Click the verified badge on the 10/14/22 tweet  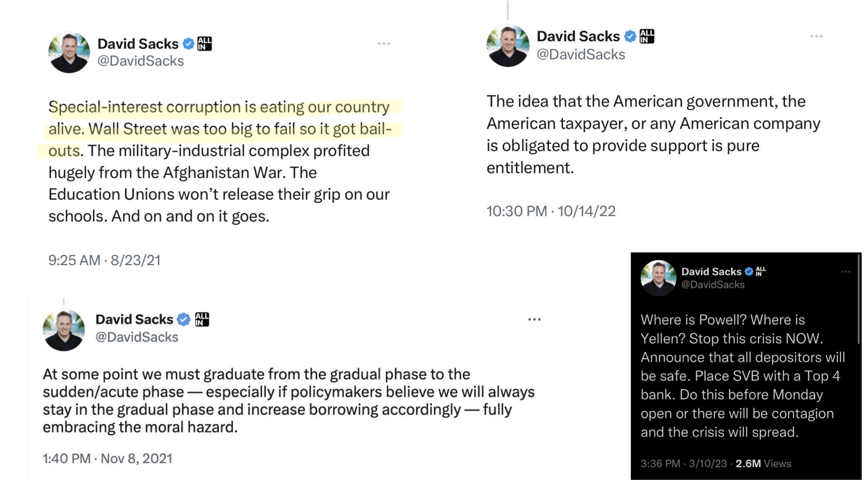[630, 36]
